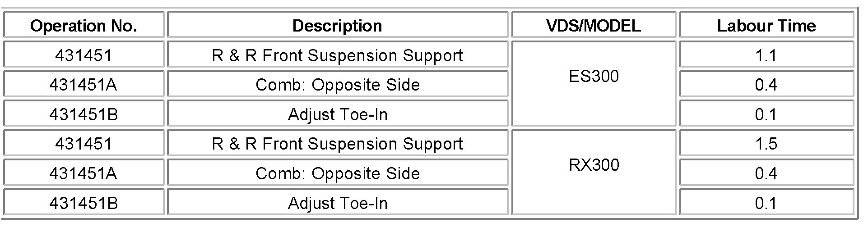Screen dimensions: 868x227
Task: Click the 0.4 labour time for ES300
Action: [x=766, y=85]
